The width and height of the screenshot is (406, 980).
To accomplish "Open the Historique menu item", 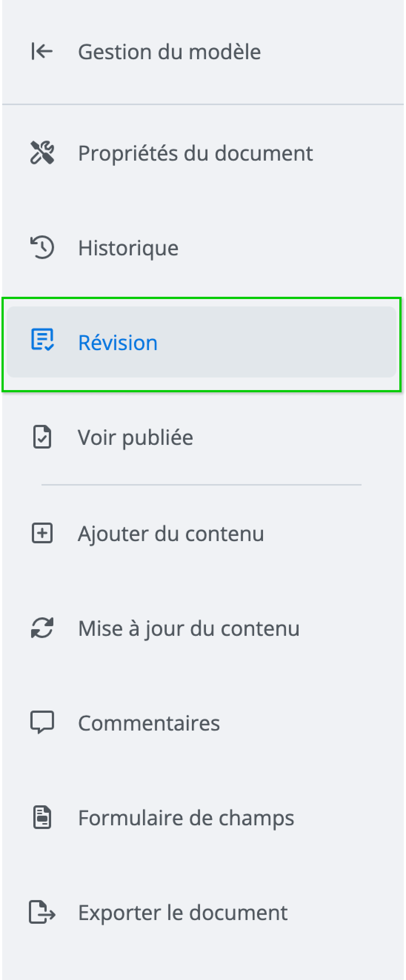I will pos(128,248).
